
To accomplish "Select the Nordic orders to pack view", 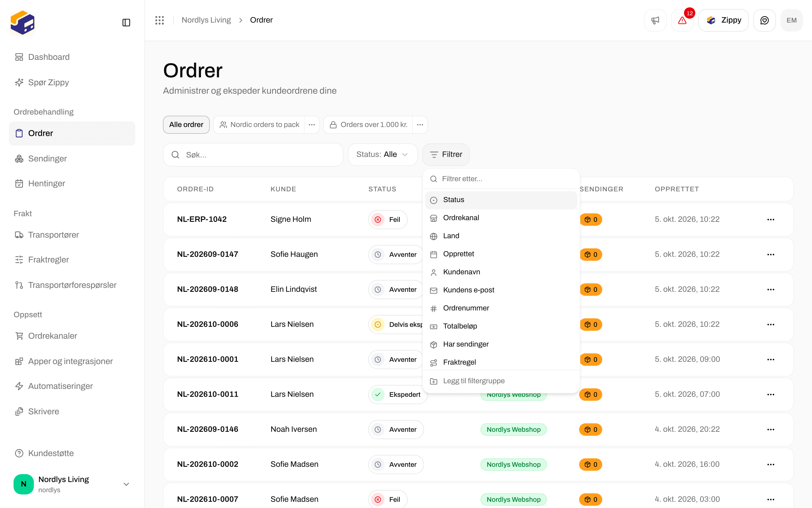I will tap(259, 125).
